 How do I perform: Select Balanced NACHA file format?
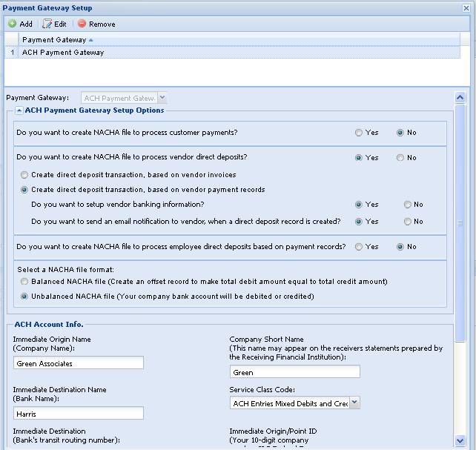pos(25,282)
